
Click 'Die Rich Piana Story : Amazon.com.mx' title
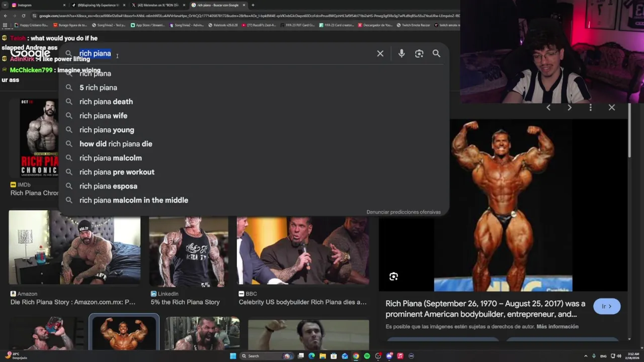[73, 302]
